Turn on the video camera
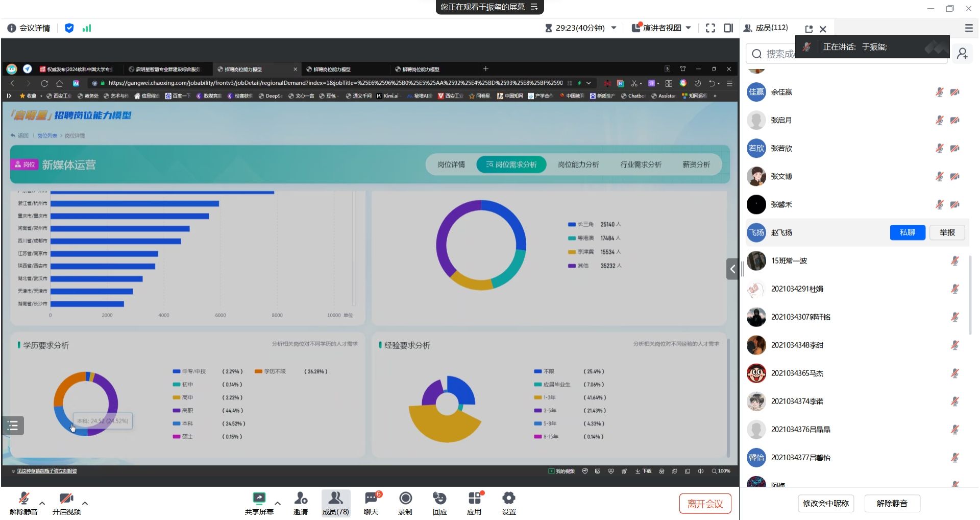Viewport: 980px width, 520px height. [66, 503]
